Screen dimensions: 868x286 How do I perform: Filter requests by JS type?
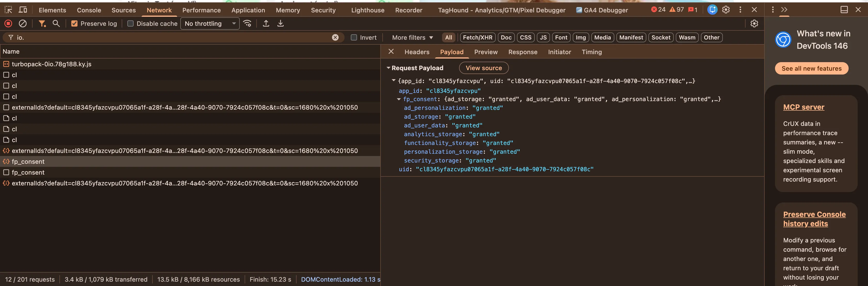pyautogui.click(x=543, y=37)
